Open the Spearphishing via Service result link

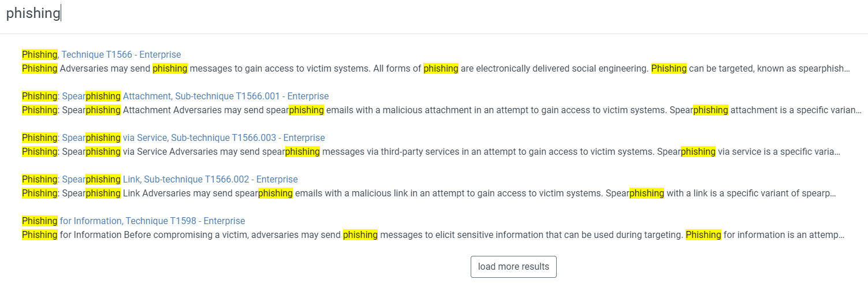click(x=173, y=138)
